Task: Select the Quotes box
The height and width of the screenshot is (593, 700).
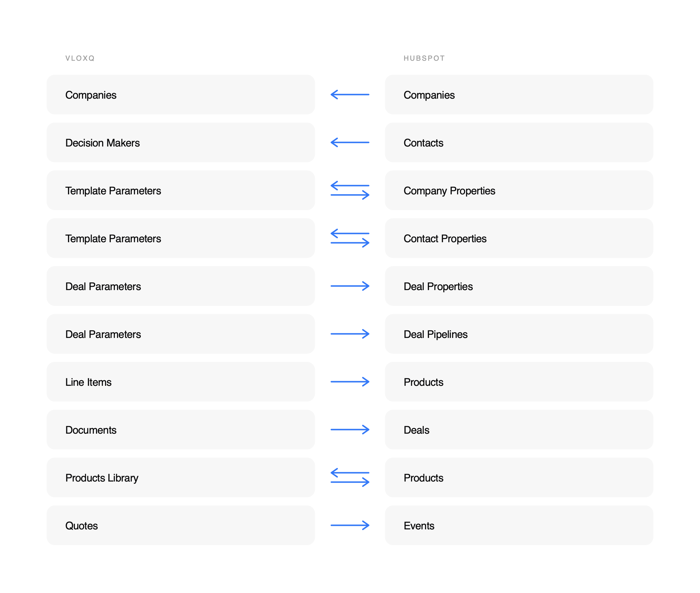Action: (181, 525)
